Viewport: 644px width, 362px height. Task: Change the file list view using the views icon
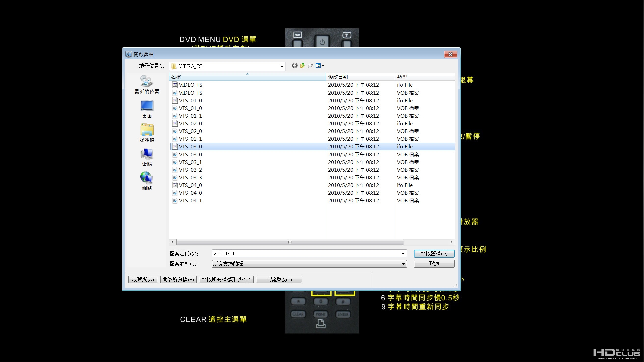point(318,65)
